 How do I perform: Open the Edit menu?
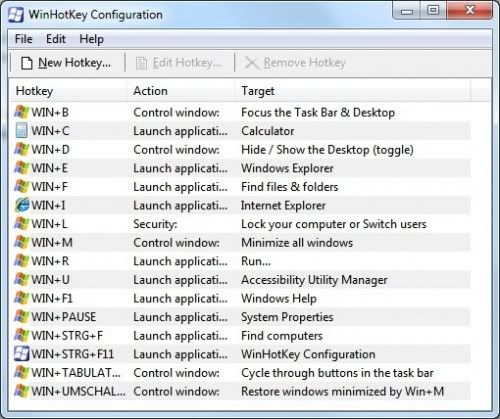click(x=56, y=39)
